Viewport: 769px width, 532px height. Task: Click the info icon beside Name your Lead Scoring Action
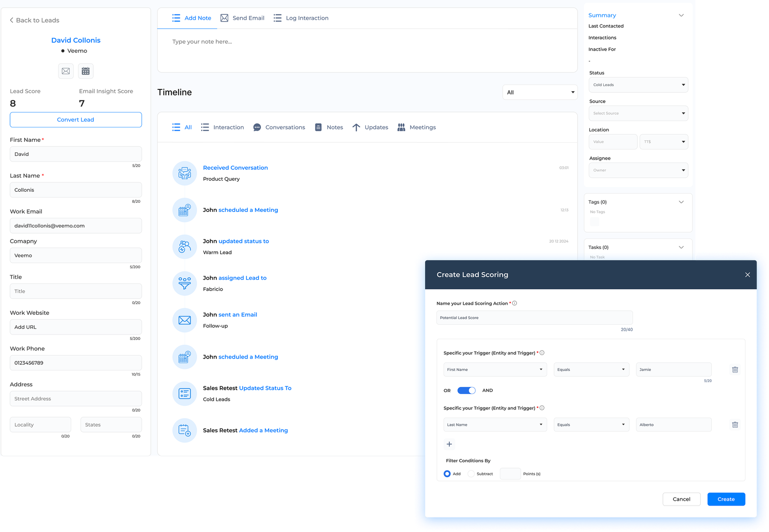click(x=515, y=303)
